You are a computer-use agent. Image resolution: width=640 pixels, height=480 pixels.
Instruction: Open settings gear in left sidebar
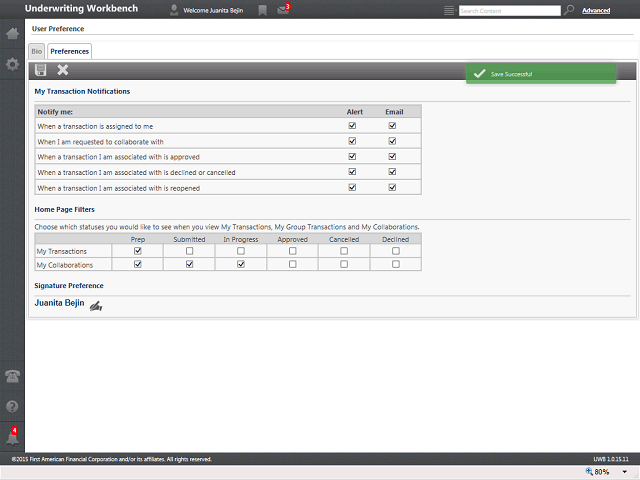click(12, 64)
